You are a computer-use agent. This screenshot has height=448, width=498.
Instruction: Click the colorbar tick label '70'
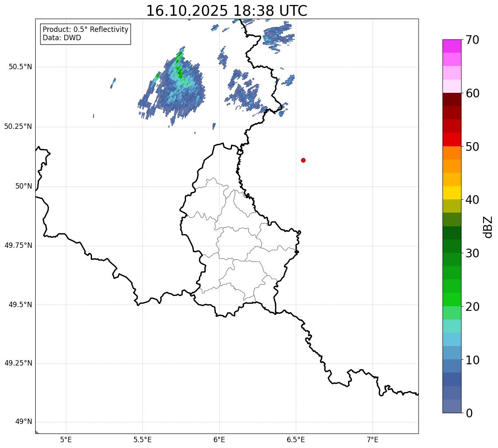(472, 40)
